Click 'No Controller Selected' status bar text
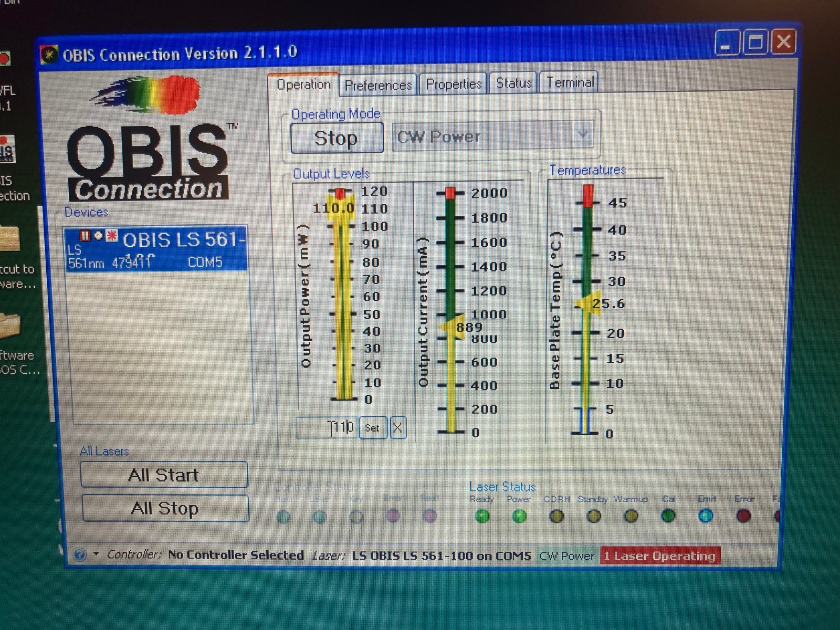840x630 pixels. click(236, 555)
